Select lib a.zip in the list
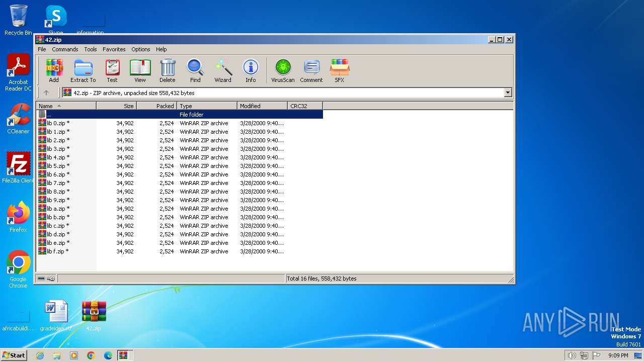This screenshot has width=644, height=362. coord(180,209)
